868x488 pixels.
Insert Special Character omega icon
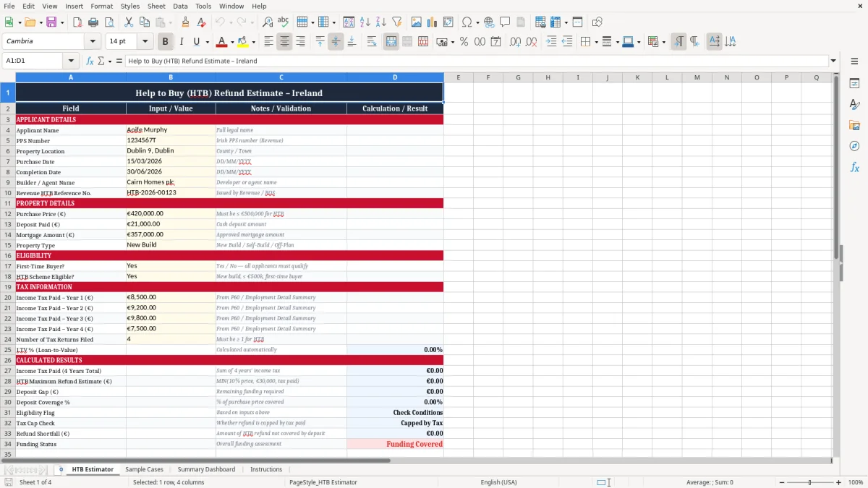pos(467,22)
